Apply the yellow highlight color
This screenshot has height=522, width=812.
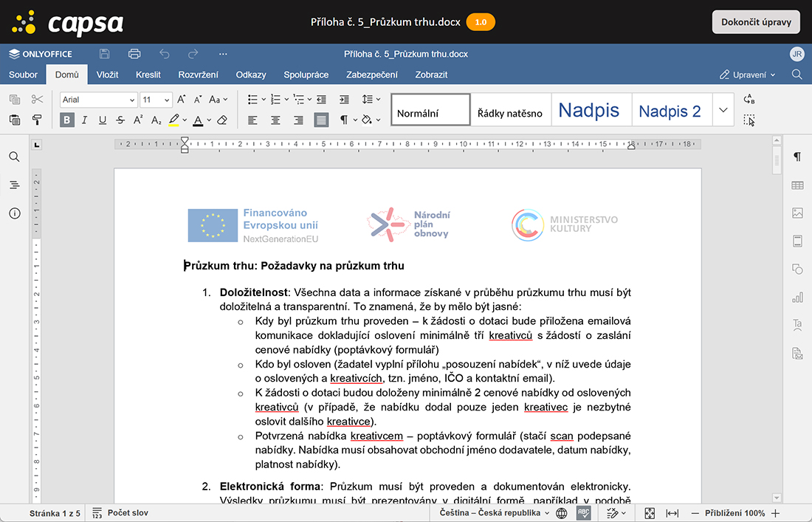click(174, 120)
